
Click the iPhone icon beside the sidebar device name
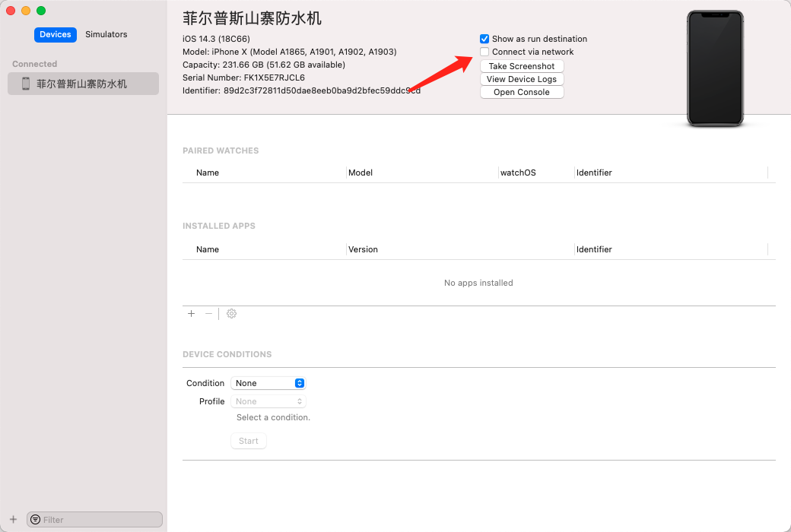(x=26, y=84)
